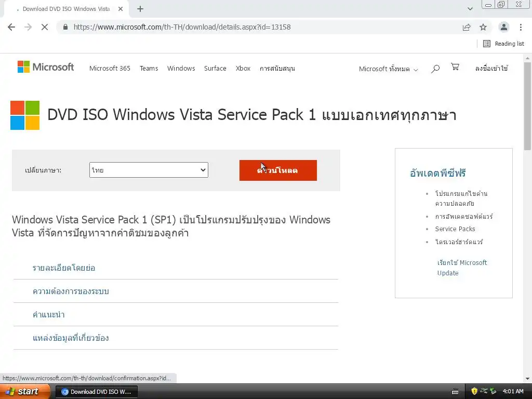Image resolution: width=532 pixels, height=399 pixels.
Task: Click the large Microsoft logo beside title
Action: (x=25, y=115)
